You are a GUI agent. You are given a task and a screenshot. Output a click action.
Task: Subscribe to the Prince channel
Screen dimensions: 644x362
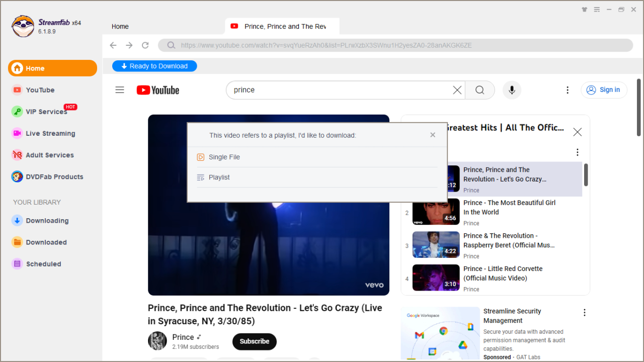click(255, 341)
